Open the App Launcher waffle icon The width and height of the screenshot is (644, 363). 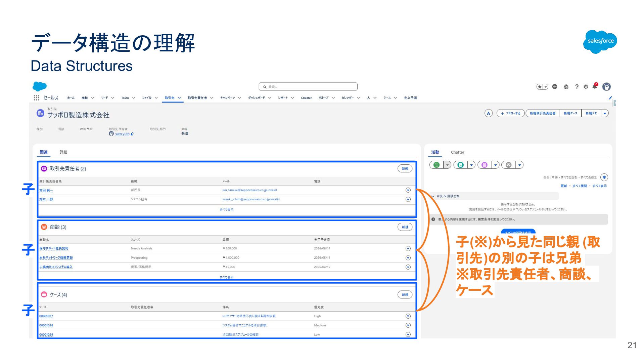pyautogui.click(x=36, y=98)
